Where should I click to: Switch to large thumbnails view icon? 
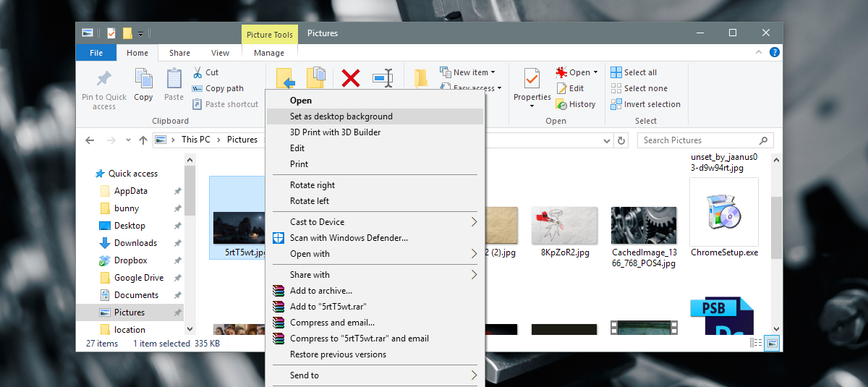pyautogui.click(x=772, y=344)
